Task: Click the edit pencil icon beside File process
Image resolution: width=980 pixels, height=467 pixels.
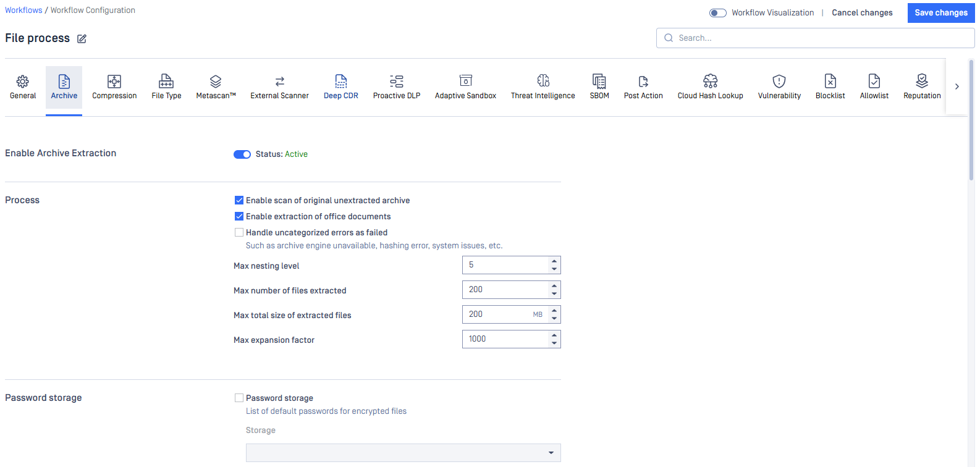Action: [82, 39]
